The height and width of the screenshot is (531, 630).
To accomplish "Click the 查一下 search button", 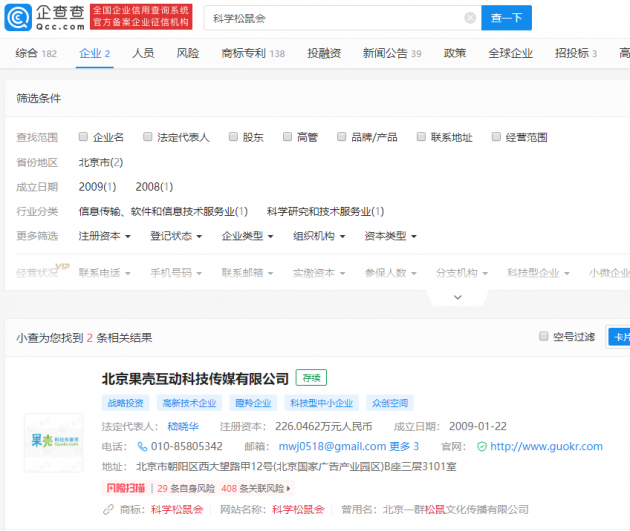I will [x=506, y=18].
